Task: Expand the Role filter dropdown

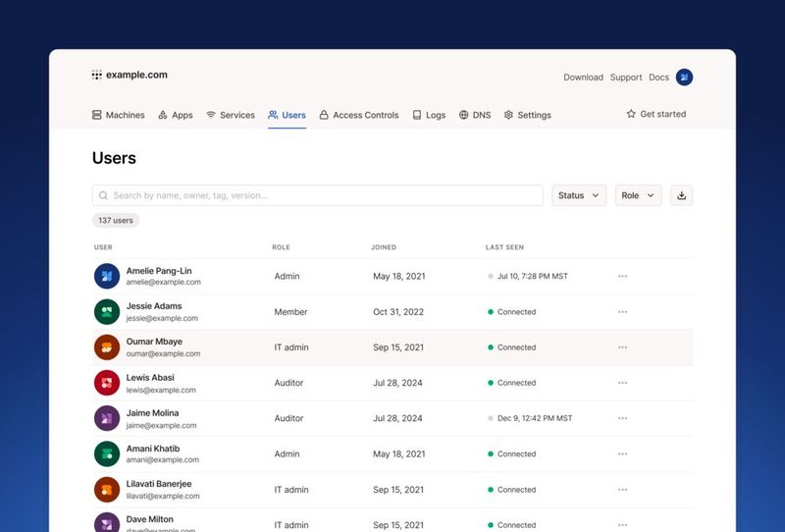Action: point(638,195)
